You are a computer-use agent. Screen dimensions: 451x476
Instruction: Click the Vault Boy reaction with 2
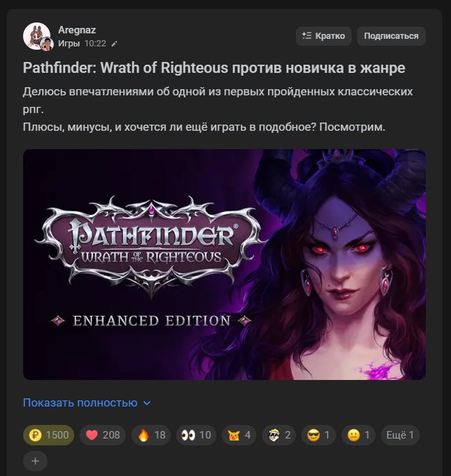tap(279, 435)
